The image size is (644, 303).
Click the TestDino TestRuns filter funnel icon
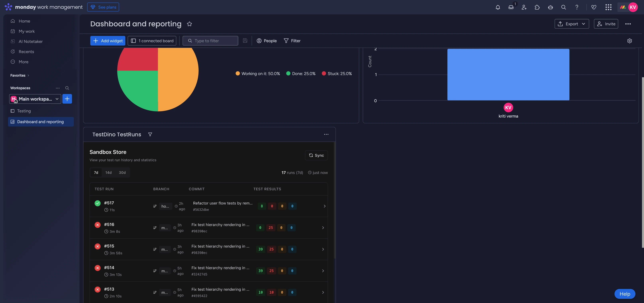(x=150, y=134)
